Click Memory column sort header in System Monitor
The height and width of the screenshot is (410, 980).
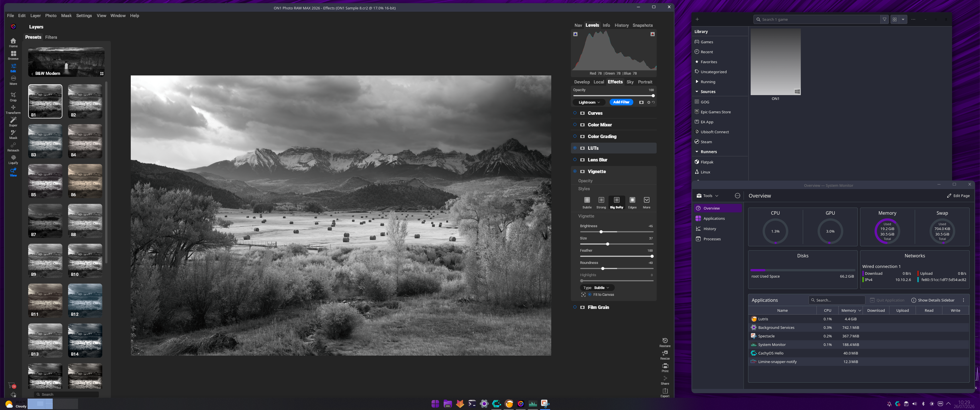point(850,311)
